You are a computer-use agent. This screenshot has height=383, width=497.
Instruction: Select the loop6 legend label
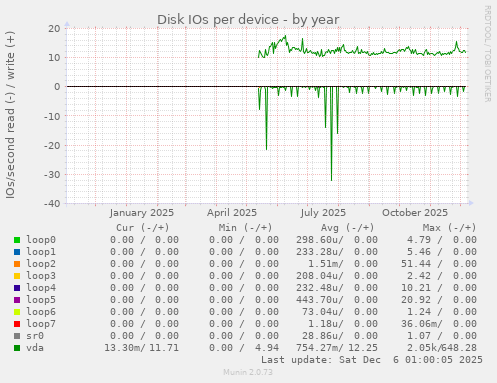41,312
